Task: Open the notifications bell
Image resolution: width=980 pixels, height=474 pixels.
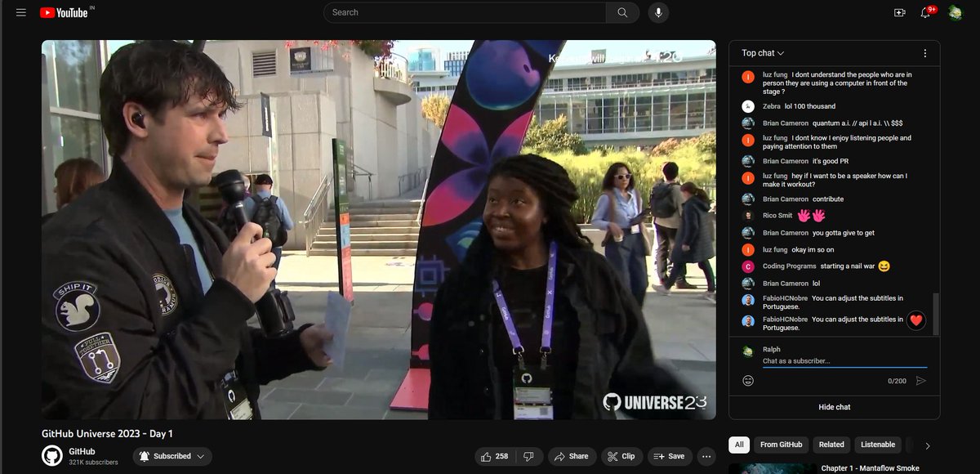Action: tap(926, 12)
